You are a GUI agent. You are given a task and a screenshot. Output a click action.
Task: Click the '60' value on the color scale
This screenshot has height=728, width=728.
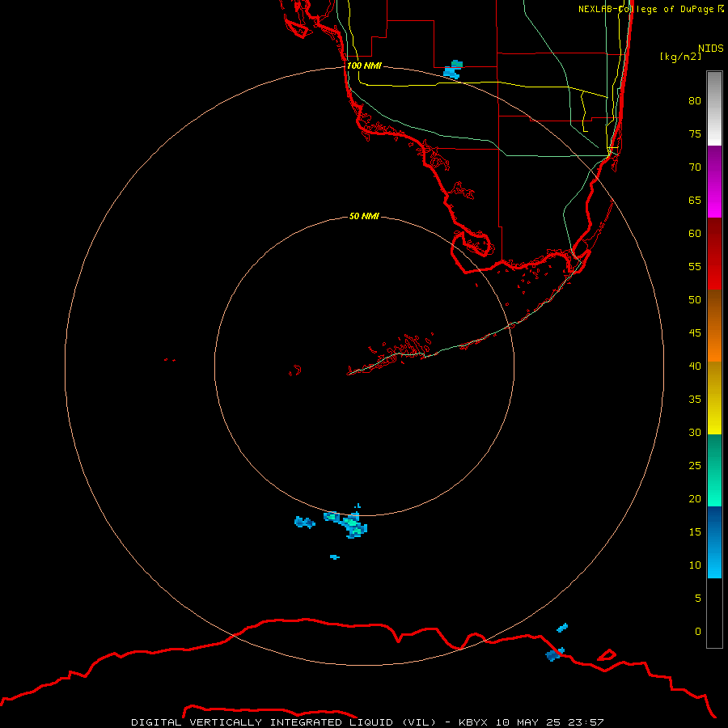coord(695,234)
